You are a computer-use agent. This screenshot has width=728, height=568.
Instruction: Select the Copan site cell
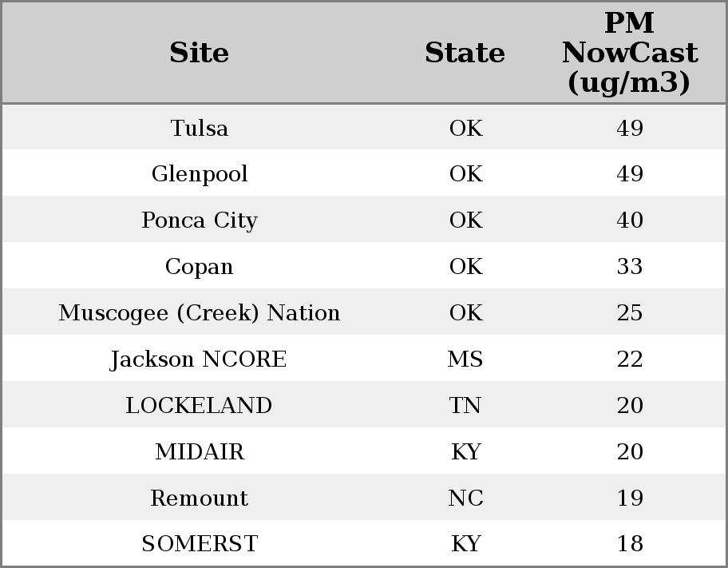point(200,267)
